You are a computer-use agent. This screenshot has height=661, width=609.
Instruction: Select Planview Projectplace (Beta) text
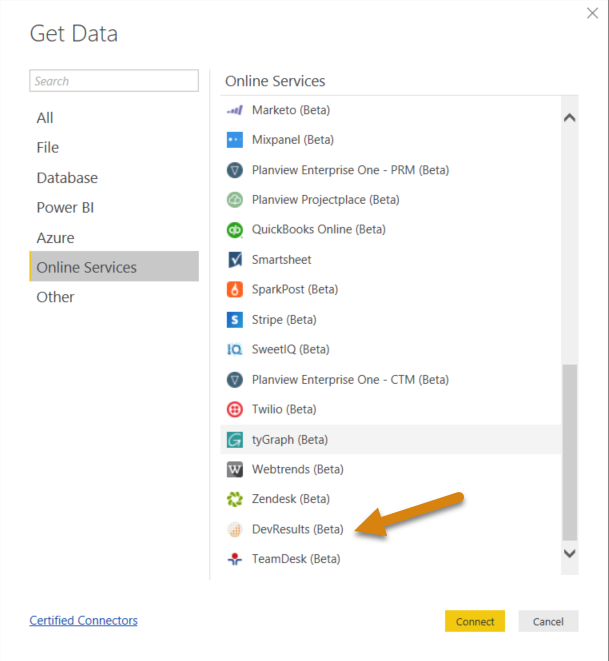[326, 200]
